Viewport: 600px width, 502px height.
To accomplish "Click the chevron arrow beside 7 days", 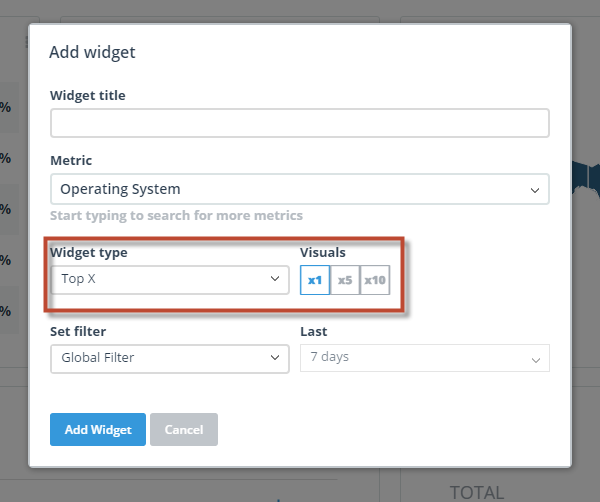I will point(536,360).
